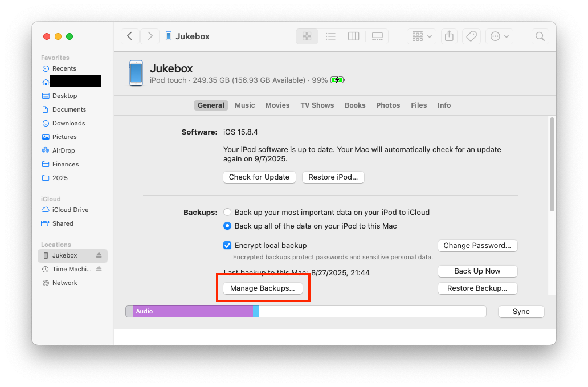The width and height of the screenshot is (588, 387).
Task: Click the vertical scrollbar on right
Action: pyautogui.click(x=551, y=164)
